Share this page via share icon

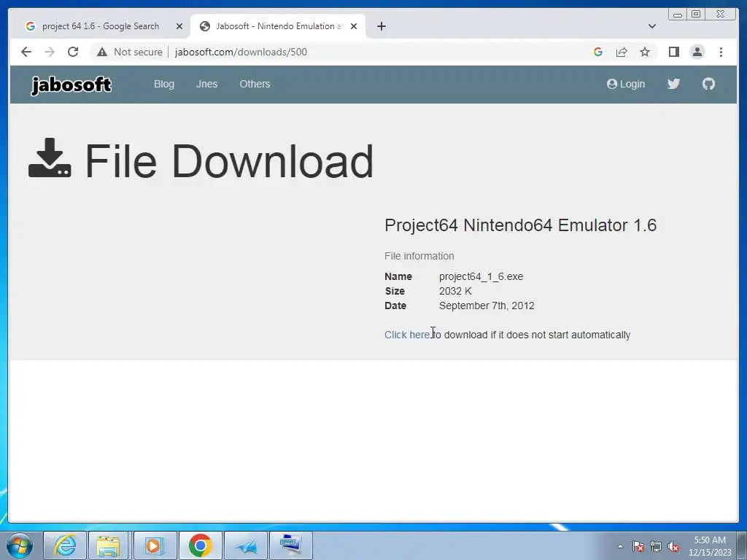(622, 52)
